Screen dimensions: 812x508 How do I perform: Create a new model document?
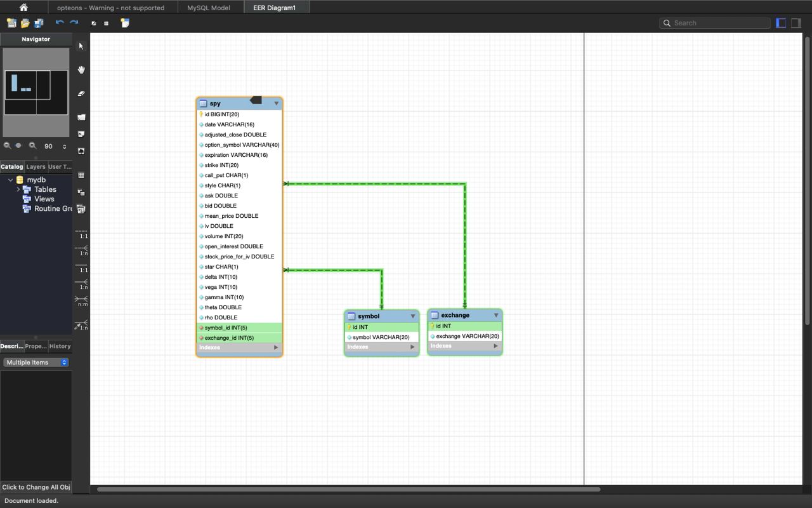pyautogui.click(x=11, y=23)
